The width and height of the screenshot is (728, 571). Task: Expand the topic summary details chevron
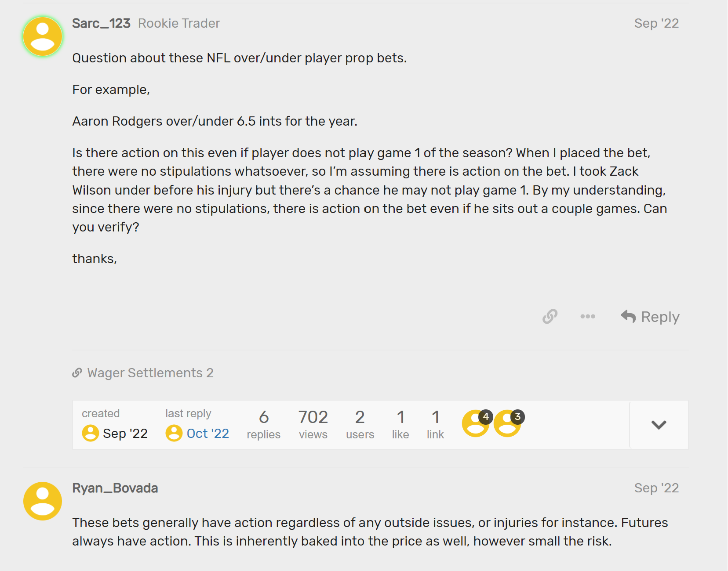659,425
